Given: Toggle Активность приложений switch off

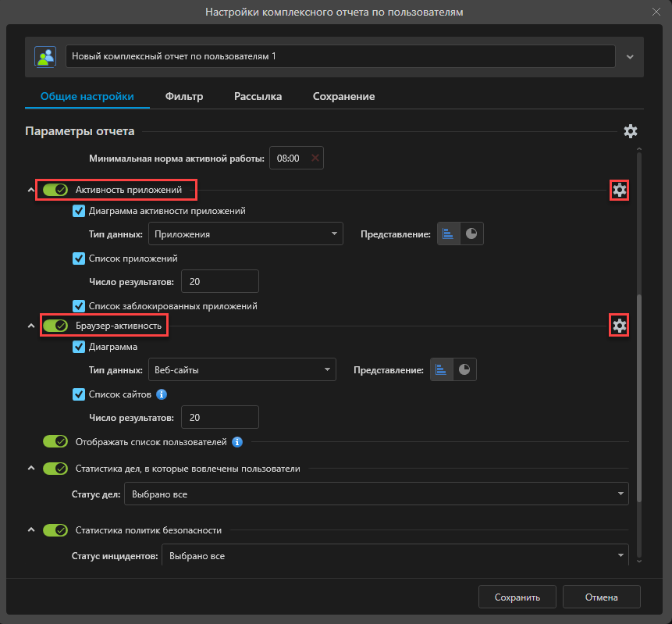Looking at the screenshot, I should 55,190.
